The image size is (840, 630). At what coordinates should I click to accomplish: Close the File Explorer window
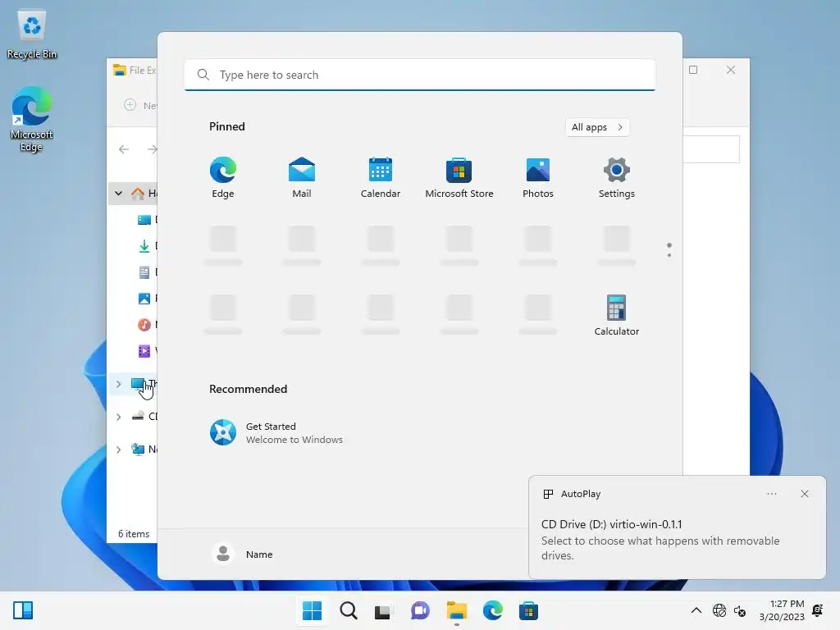(731, 71)
